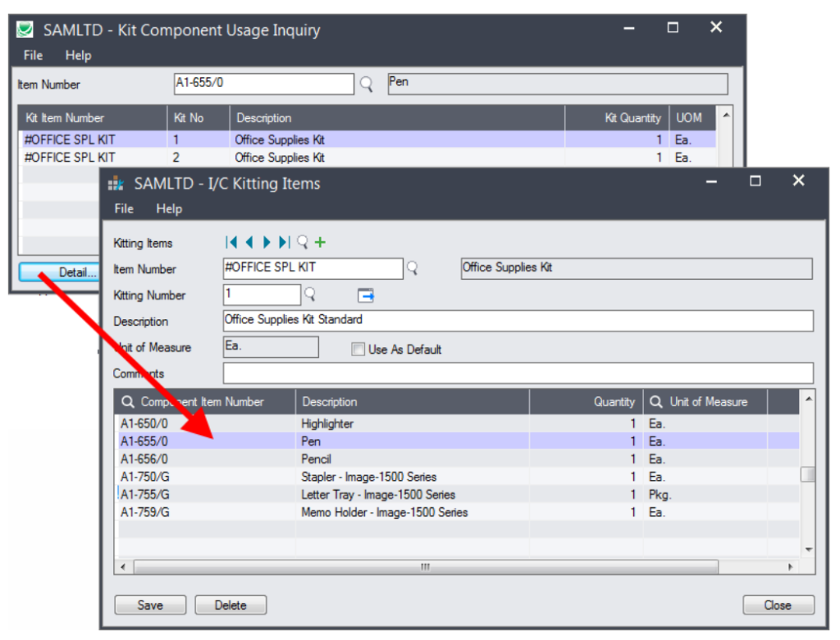Select the A1-650/0 Highlighter row
Screen dimensions: 840x640
click(459, 423)
